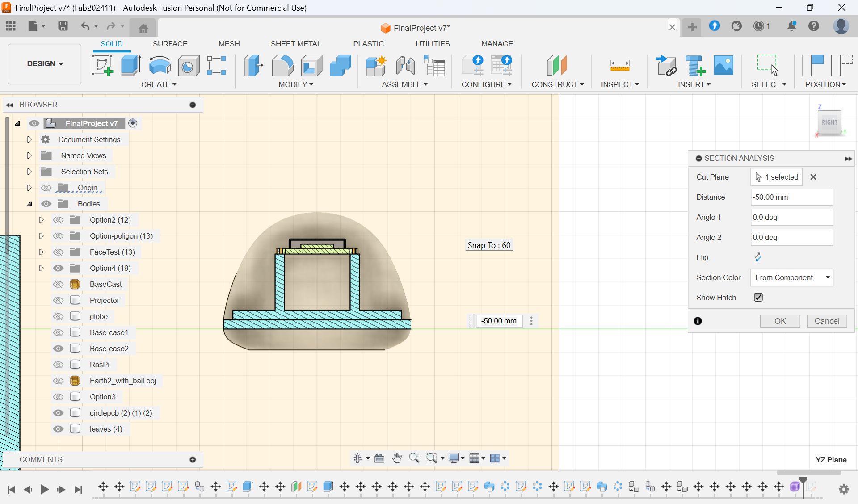Click the Undo arrow icon

point(85,26)
